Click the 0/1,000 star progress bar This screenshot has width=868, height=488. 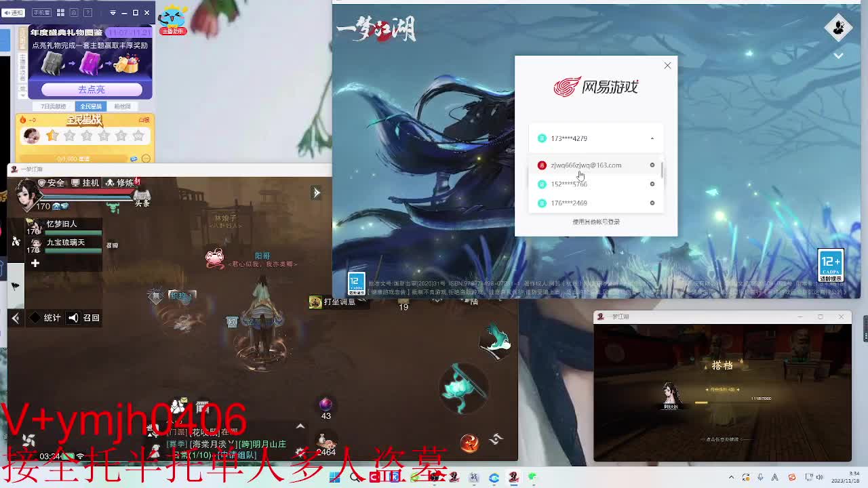pos(73,159)
